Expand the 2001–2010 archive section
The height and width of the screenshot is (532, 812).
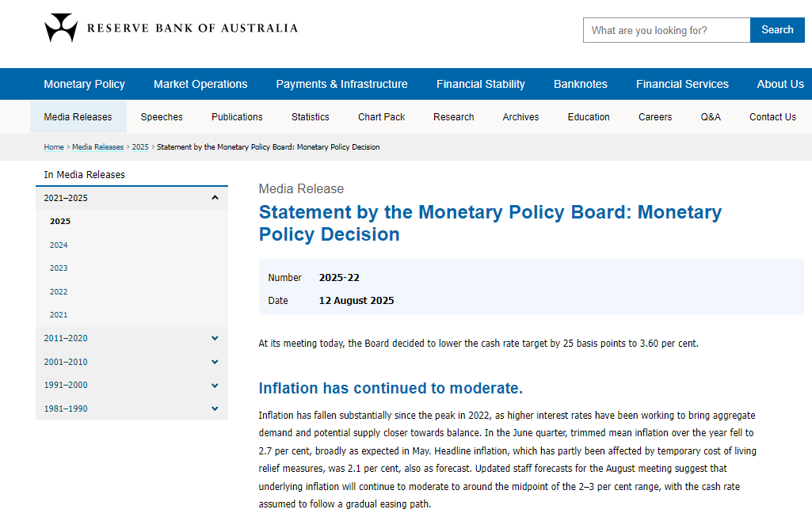point(132,363)
